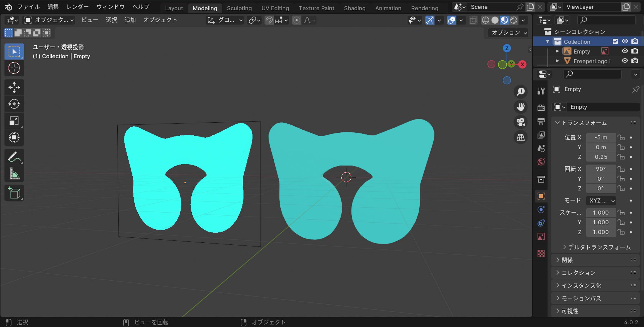Choose the Add Cube tool
Image resolution: width=644 pixels, height=327 pixels.
tap(14, 193)
